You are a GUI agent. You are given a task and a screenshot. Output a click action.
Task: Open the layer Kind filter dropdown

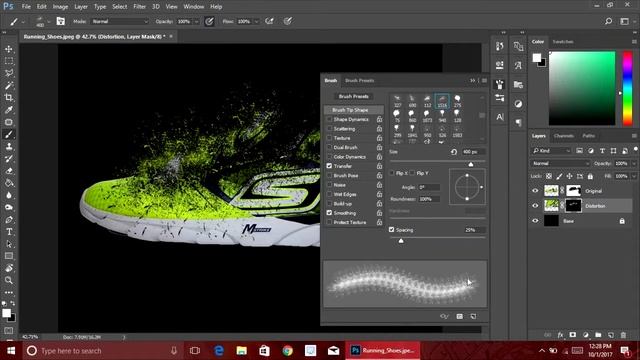pos(551,151)
